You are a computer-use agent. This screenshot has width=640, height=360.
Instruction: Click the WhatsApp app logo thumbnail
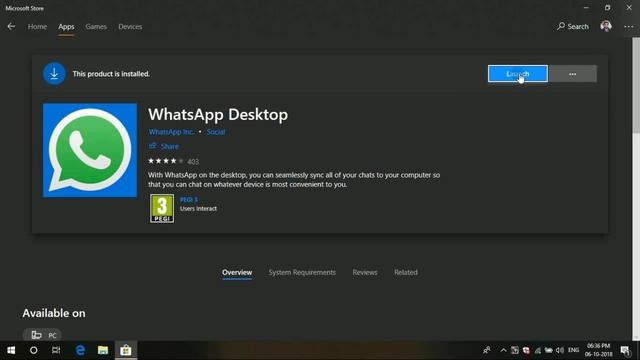pyautogui.click(x=90, y=150)
